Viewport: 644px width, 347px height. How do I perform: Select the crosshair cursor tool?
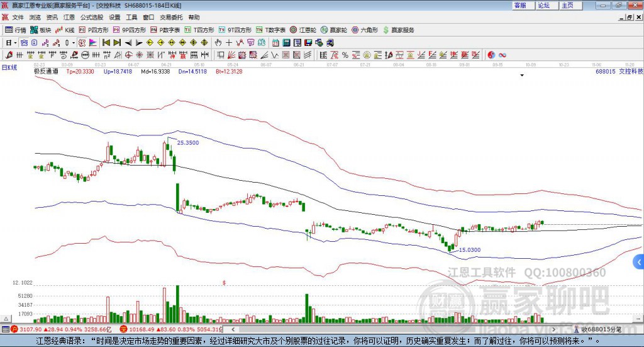[229, 43]
